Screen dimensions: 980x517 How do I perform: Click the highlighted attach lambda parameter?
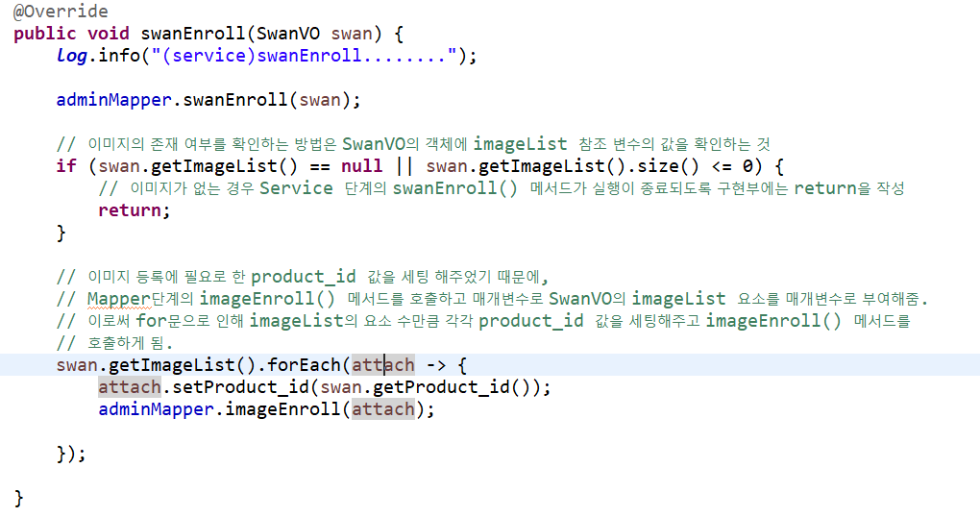pos(383,364)
